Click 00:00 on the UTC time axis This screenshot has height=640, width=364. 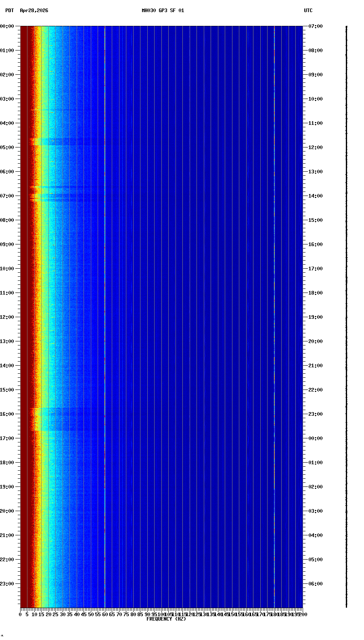pyautogui.click(x=316, y=438)
